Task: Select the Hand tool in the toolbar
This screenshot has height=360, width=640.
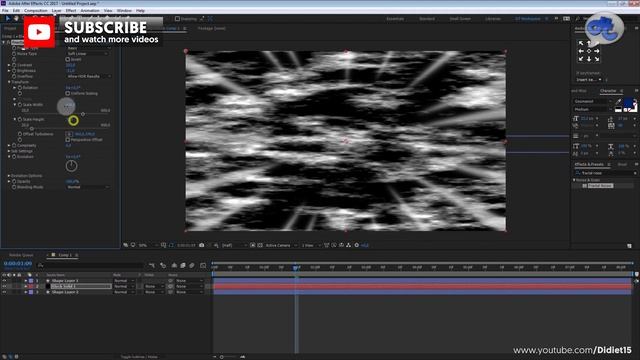Action: pos(16,18)
